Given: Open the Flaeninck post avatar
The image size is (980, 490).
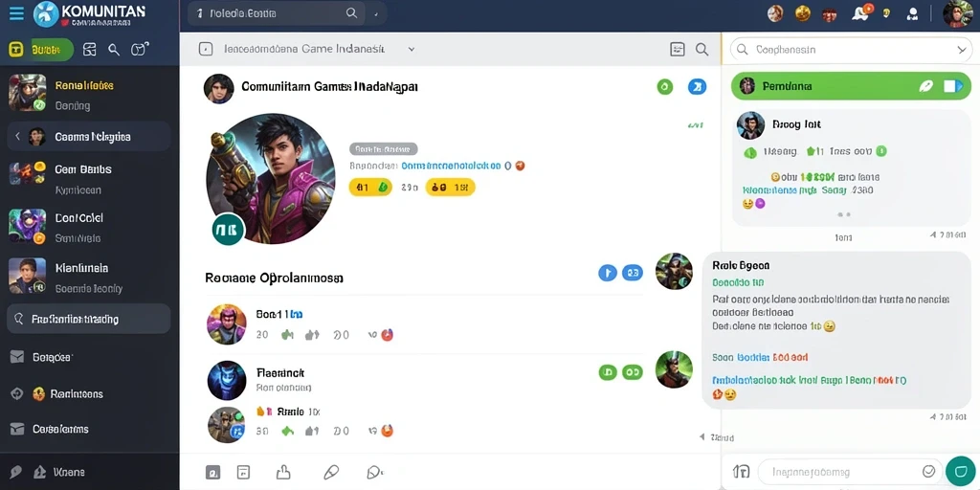Looking at the screenshot, I should (x=227, y=380).
